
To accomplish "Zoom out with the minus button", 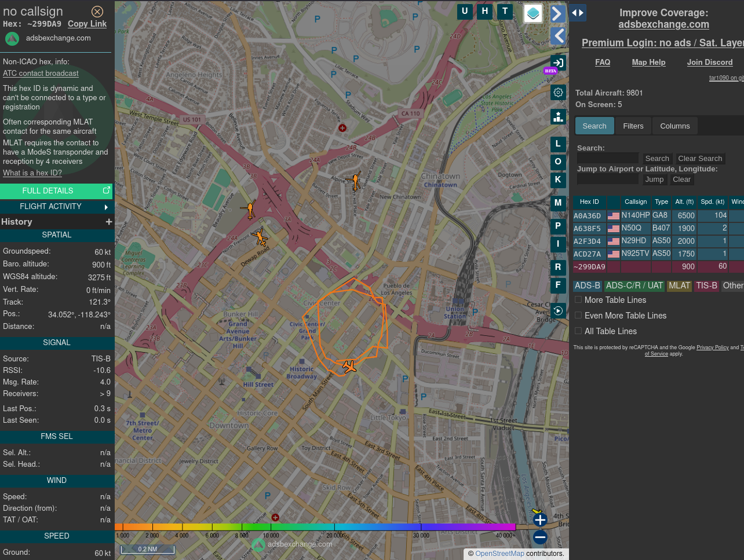I will pos(540,537).
